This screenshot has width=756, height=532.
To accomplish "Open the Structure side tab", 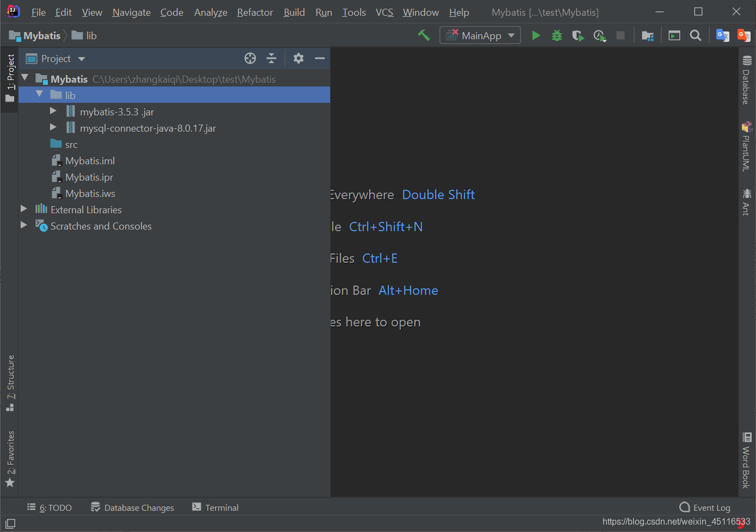I will 10,383.
